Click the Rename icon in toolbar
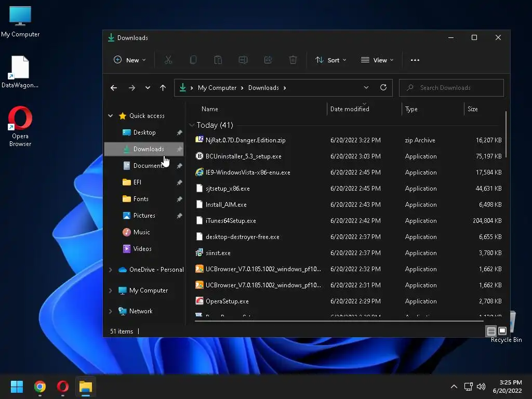The width and height of the screenshot is (532, 399). point(243,60)
